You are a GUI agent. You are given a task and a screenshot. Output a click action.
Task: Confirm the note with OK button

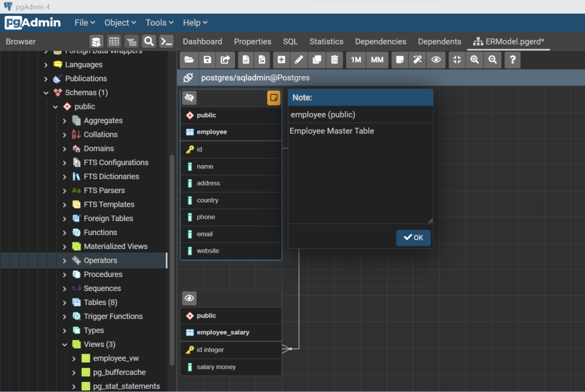[414, 238]
